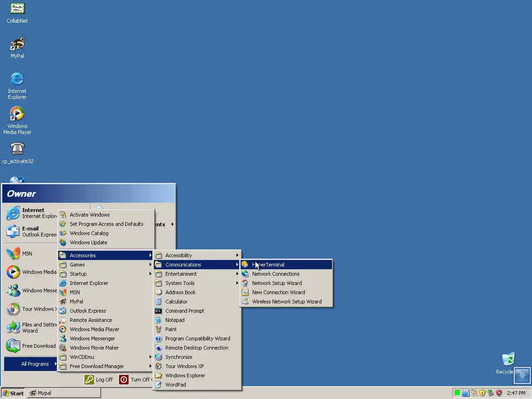
Task: Click the red shield tray icon
Action: tap(499, 393)
